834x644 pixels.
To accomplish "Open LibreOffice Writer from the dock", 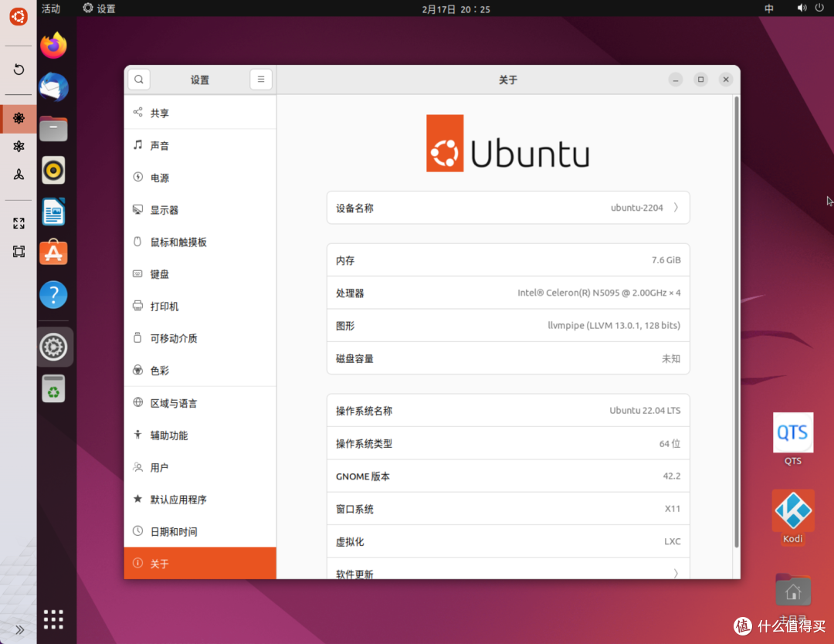I will [54, 212].
